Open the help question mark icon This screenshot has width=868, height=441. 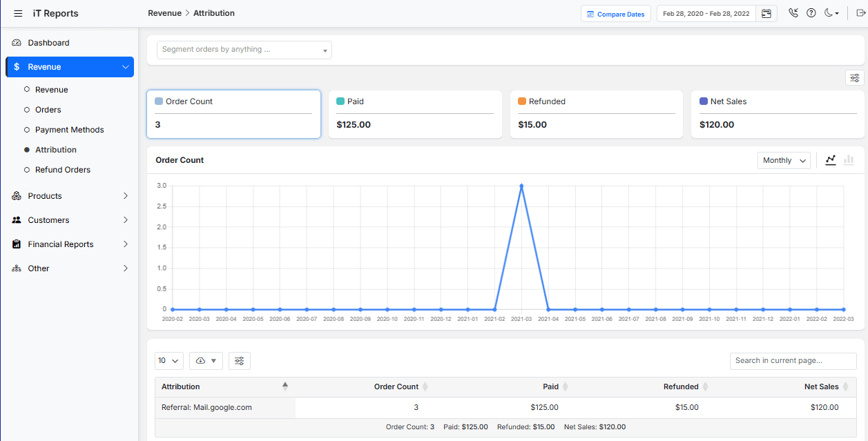pyautogui.click(x=811, y=13)
